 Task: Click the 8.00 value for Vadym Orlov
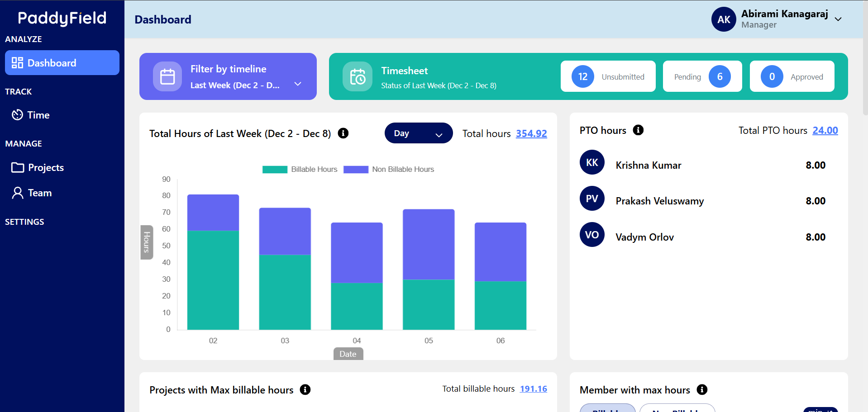coord(816,237)
